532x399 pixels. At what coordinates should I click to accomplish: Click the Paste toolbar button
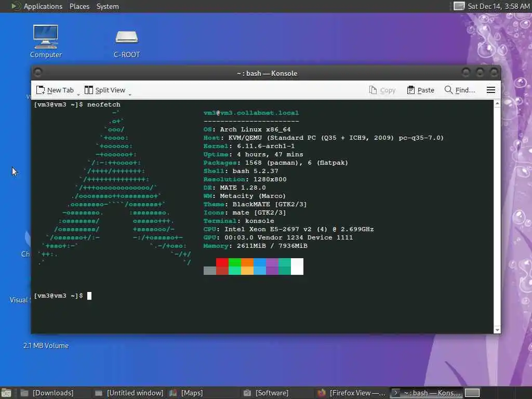click(x=421, y=90)
